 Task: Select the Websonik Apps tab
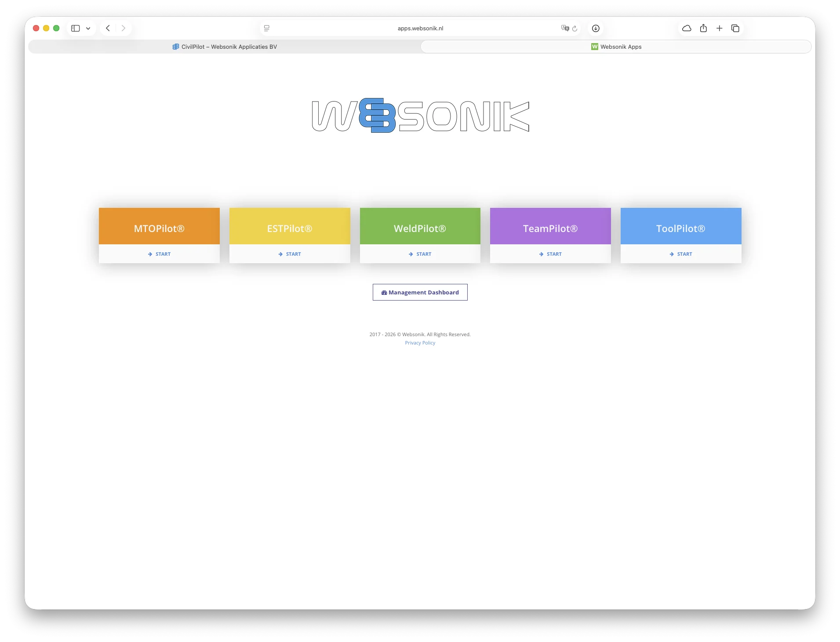[x=616, y=47]
